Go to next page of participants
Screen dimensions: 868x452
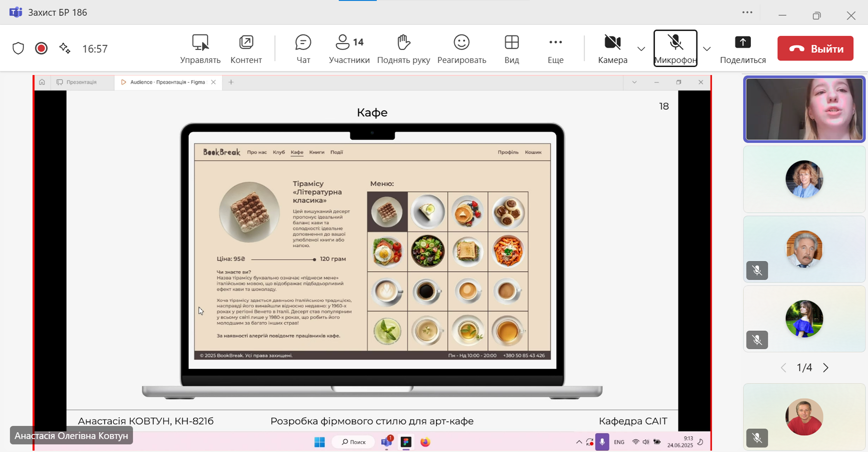pyautogui.click(x=826, y=368)
